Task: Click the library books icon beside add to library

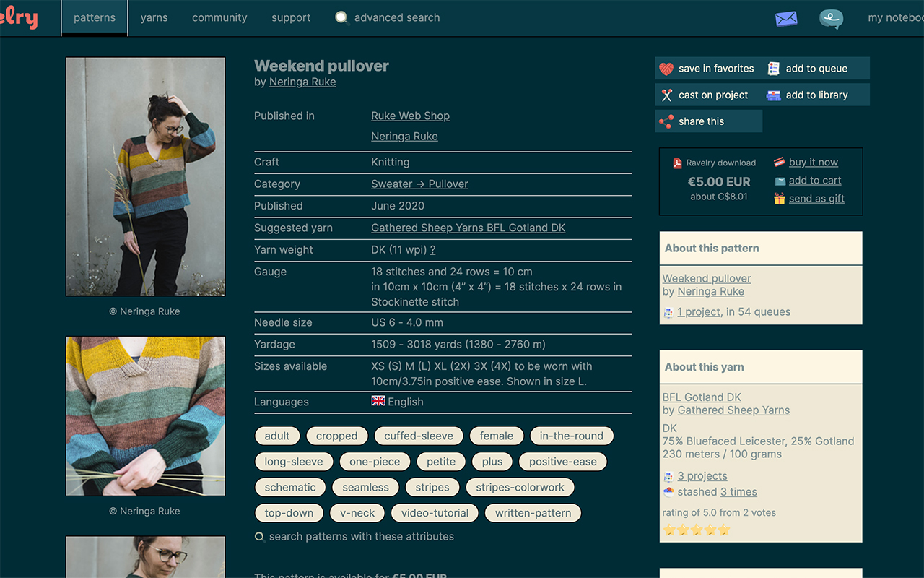Action: 774,95
